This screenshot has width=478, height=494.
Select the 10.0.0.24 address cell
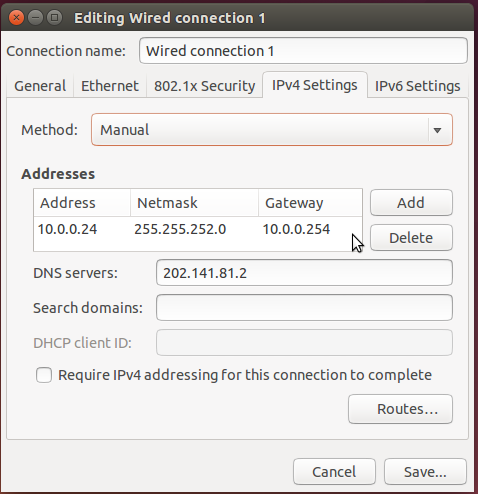pyautogui.click(x=68, y=229)
